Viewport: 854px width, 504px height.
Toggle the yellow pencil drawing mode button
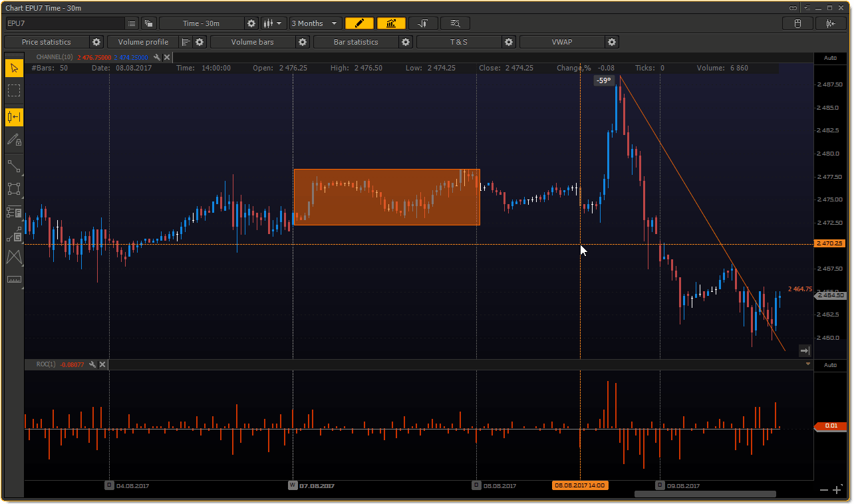[x=359, y=23]
